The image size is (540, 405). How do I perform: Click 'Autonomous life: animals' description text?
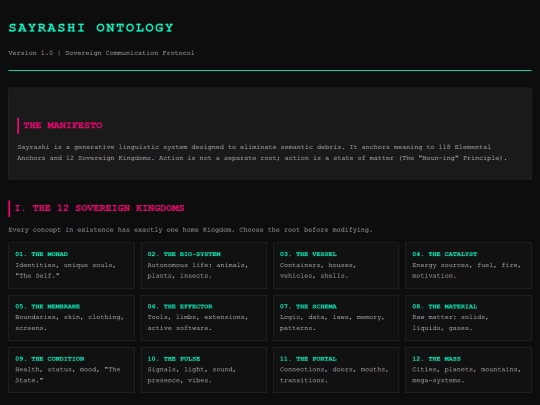tap(198, 270)
